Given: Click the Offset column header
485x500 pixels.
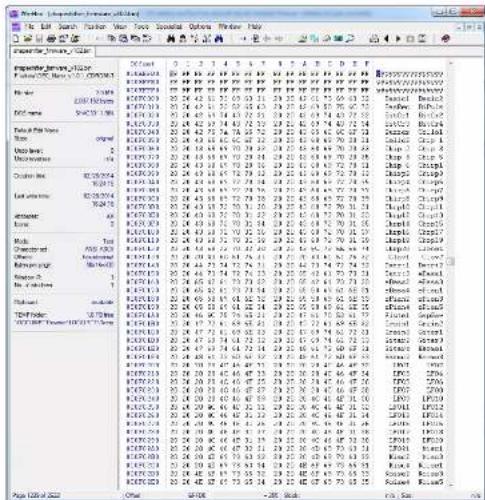Looking at the screenshot, I should (x=142, y=64).
